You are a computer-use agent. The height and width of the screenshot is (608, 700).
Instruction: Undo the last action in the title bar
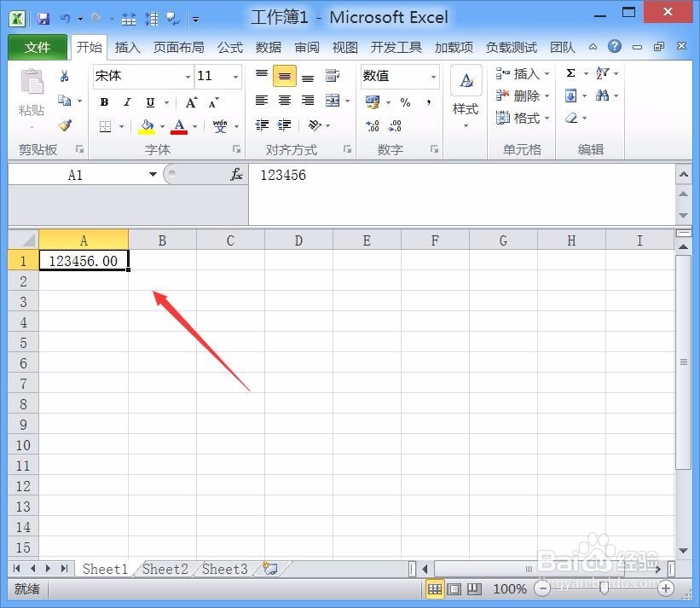[x=66, y=19]
